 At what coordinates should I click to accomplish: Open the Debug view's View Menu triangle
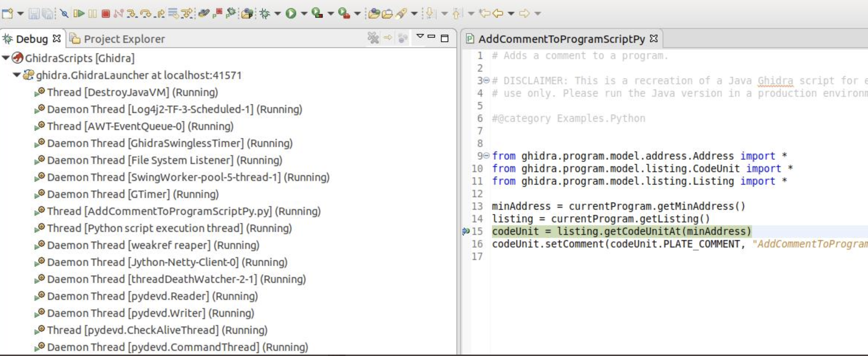click(x=420, y=36)
